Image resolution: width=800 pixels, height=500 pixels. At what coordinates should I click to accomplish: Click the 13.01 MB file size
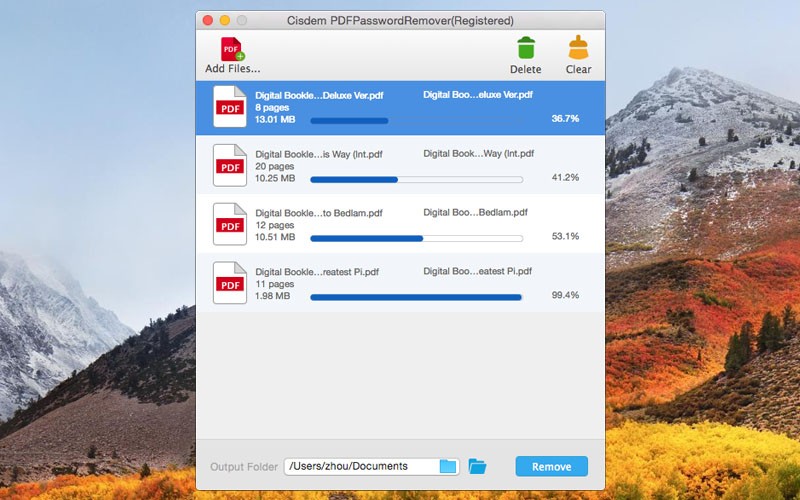pyautogui.click(x=275, y=119)
